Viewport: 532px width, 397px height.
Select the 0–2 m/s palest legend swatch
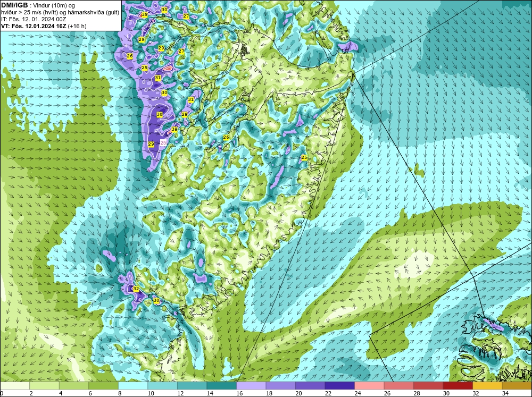pos(15,386)
